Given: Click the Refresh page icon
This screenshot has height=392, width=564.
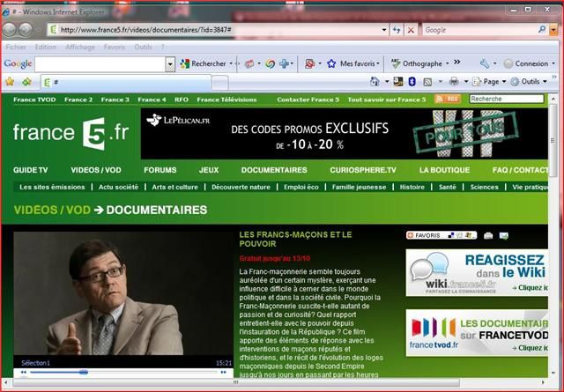Looking at the screenshot, I should pyautogui.click(x=397, y=30).
